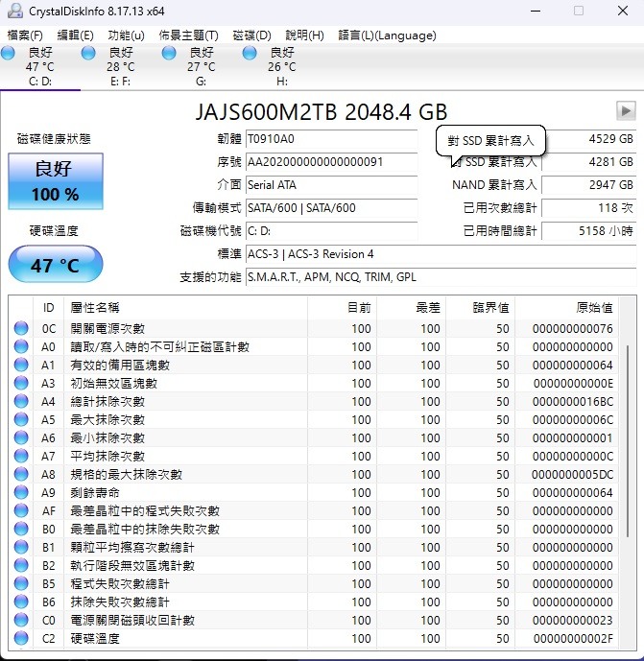Open the 說明(H) menu

click(x=304, y=35)
